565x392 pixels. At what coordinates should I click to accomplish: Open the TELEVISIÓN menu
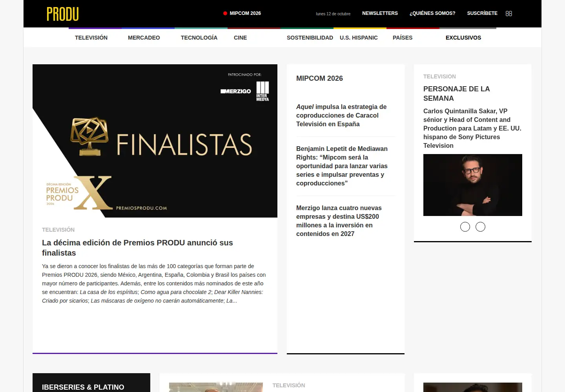(x=91, y=38)
